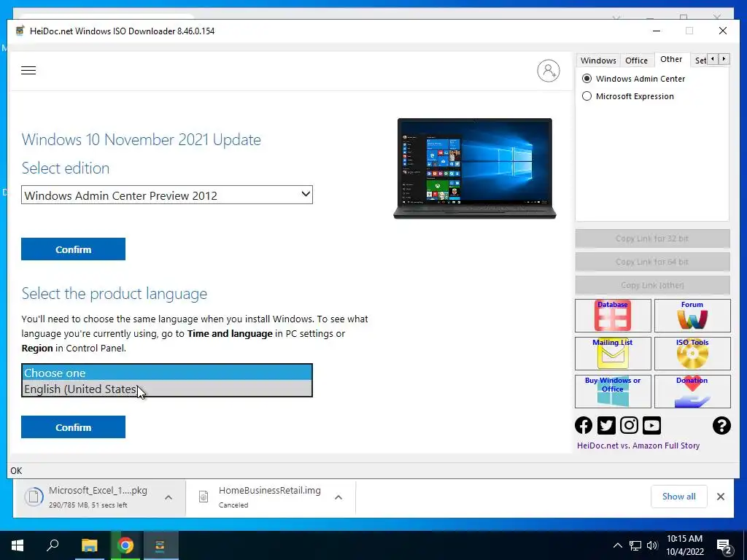
Task: Visit the HeiDoc Instagram page
Action: 629,425
